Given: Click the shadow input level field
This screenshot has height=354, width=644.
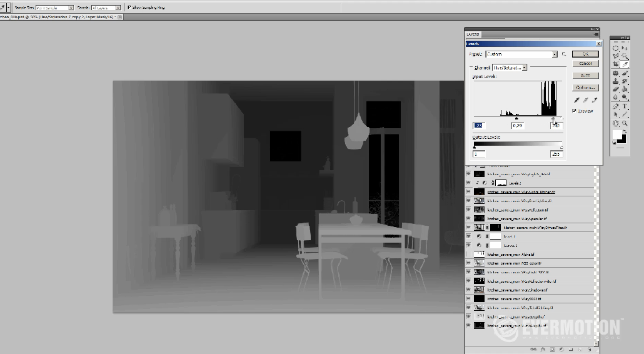Looking at the screenshot, I should coord(479,125).
